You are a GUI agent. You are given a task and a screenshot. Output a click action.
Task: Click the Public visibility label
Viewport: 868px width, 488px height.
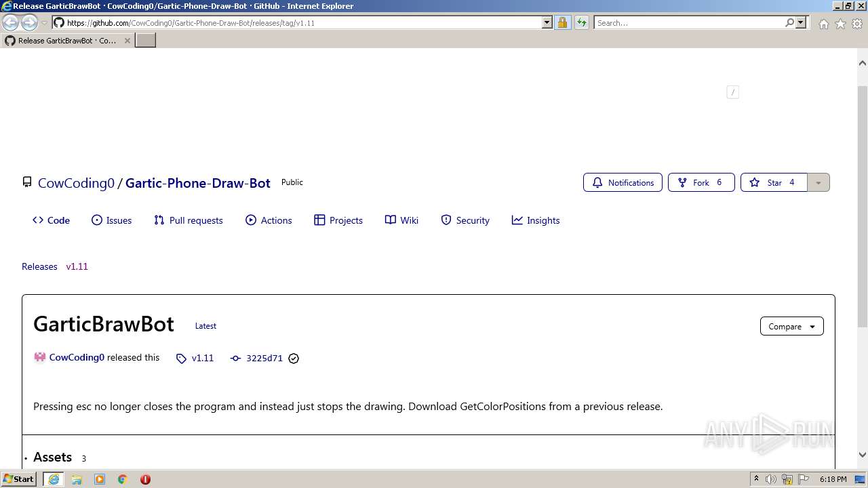(x=292, y=182)
